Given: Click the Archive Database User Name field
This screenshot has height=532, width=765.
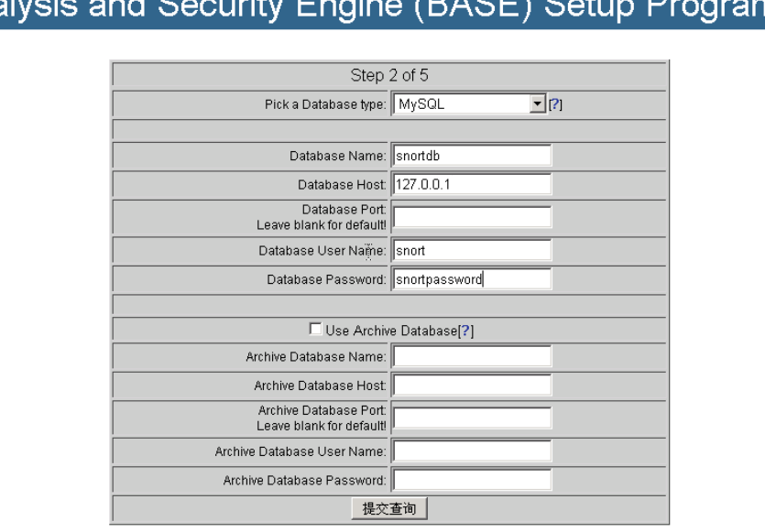Looking at the screenshot, I should pyautogui.click(x=471, y=451).
